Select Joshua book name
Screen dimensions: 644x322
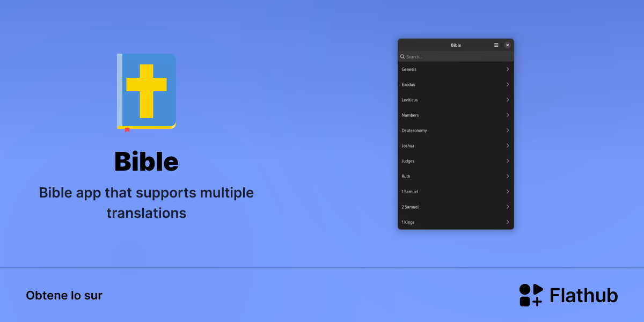408,146
